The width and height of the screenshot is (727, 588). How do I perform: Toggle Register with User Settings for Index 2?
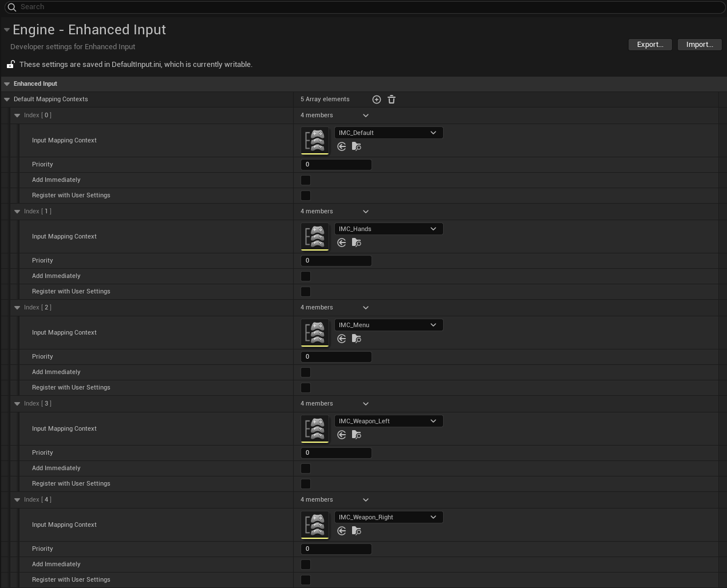click(x=306, y=388)
